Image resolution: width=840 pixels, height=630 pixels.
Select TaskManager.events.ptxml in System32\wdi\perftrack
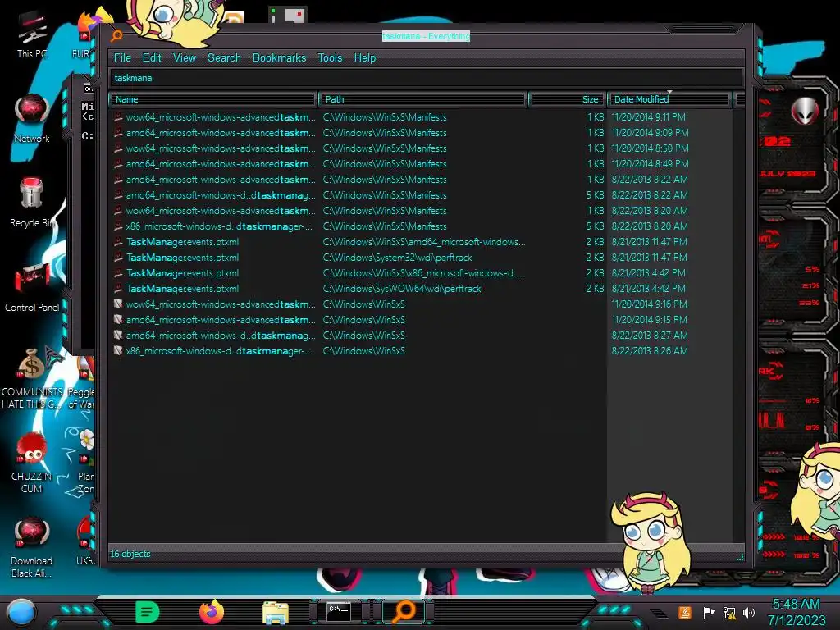[x=182, y=258]
